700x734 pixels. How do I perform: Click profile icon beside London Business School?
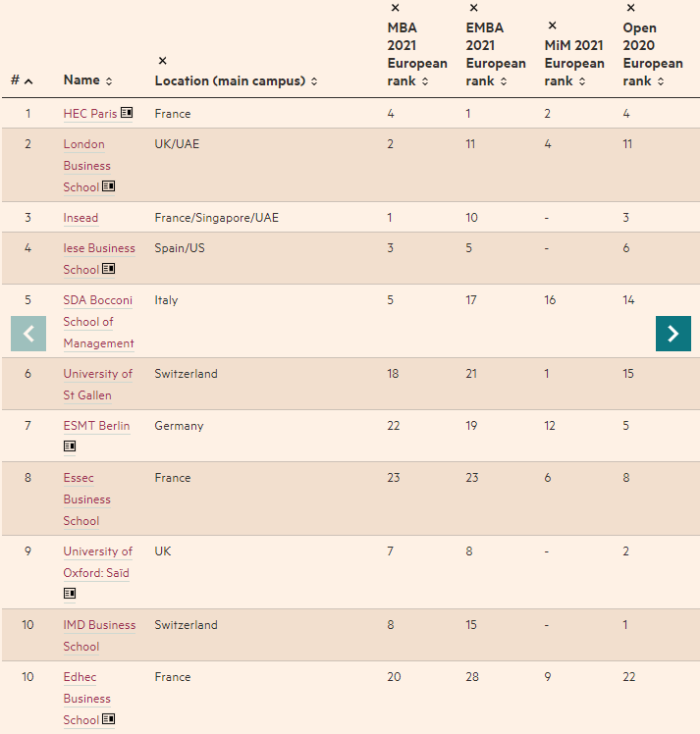109,186
